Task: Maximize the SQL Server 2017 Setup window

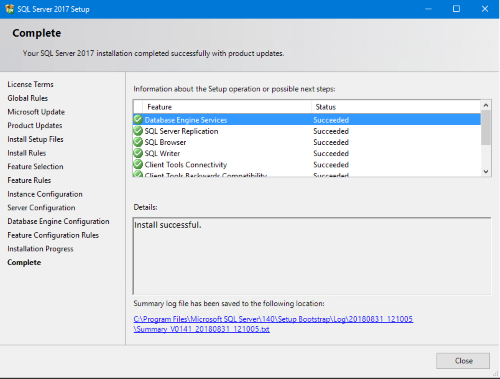Action: click(x=456, y=9)
